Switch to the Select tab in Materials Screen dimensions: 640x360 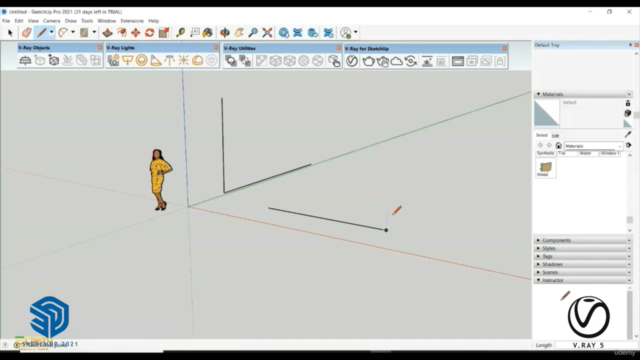pyautogui.click(x=542, y=135)
